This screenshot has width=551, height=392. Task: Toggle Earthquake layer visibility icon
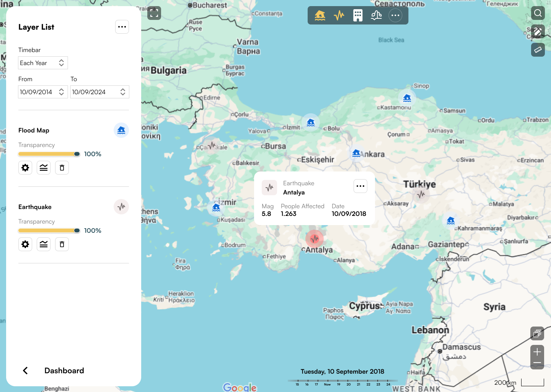[x=121, y=207]
